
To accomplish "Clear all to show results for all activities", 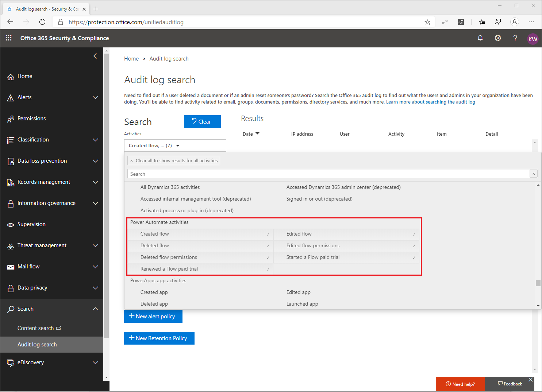I will click(173, 160).
